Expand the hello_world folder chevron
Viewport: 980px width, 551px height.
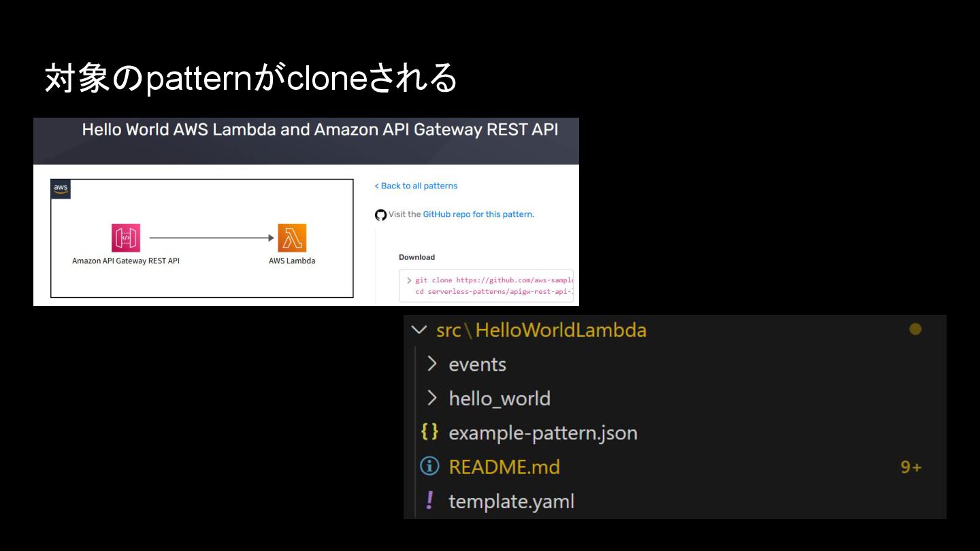pos(431,398)
